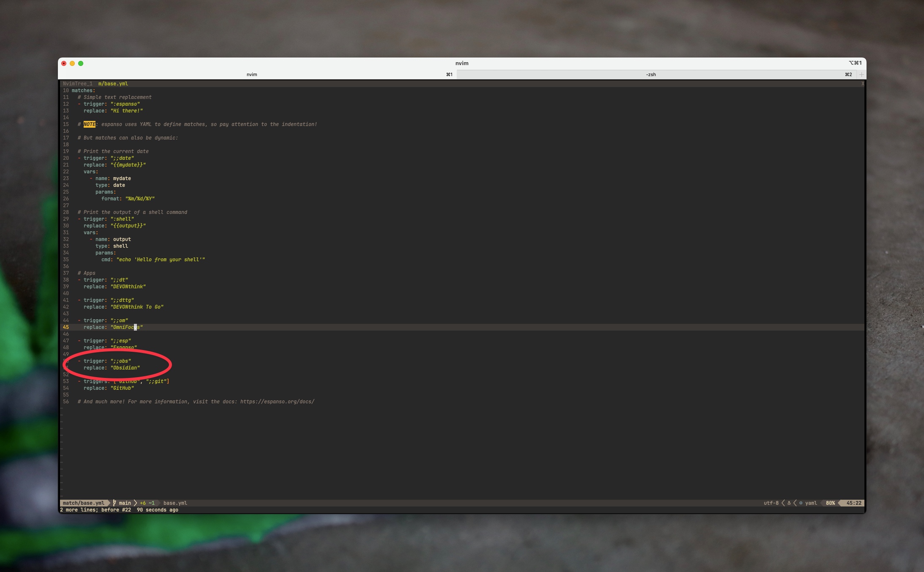924x572 pixels.
Task: Click the Linux penguin file-format icon
Action: [x=789, y=503]
